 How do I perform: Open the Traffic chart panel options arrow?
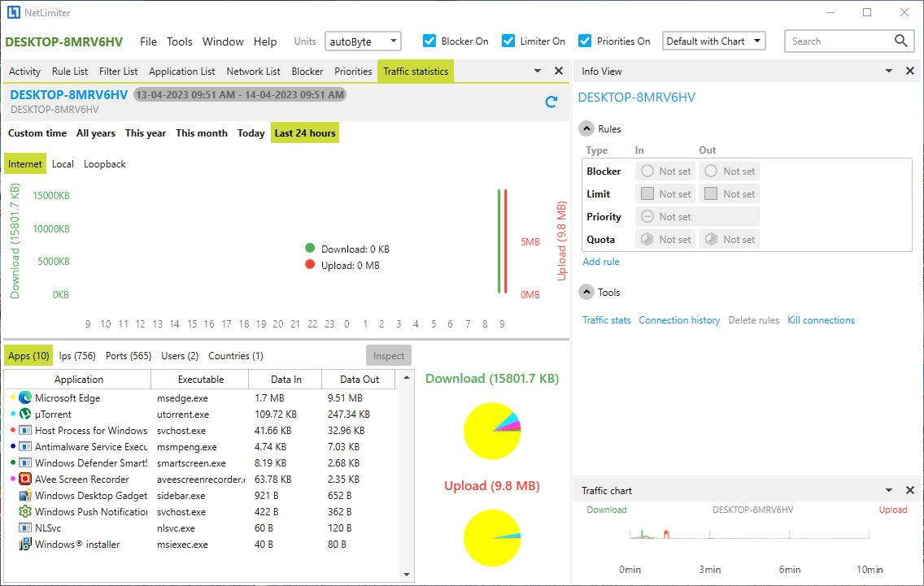click(x=889, y=490)
